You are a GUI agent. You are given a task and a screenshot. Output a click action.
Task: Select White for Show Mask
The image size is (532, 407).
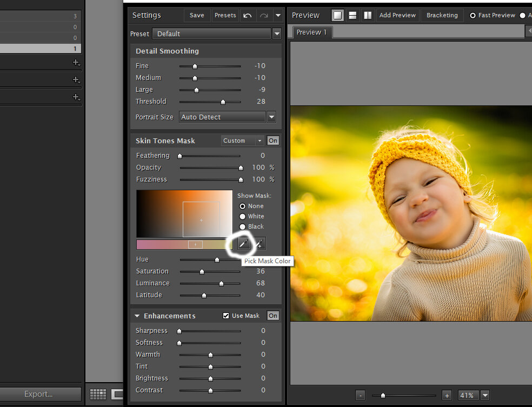[x=242, y=216]
